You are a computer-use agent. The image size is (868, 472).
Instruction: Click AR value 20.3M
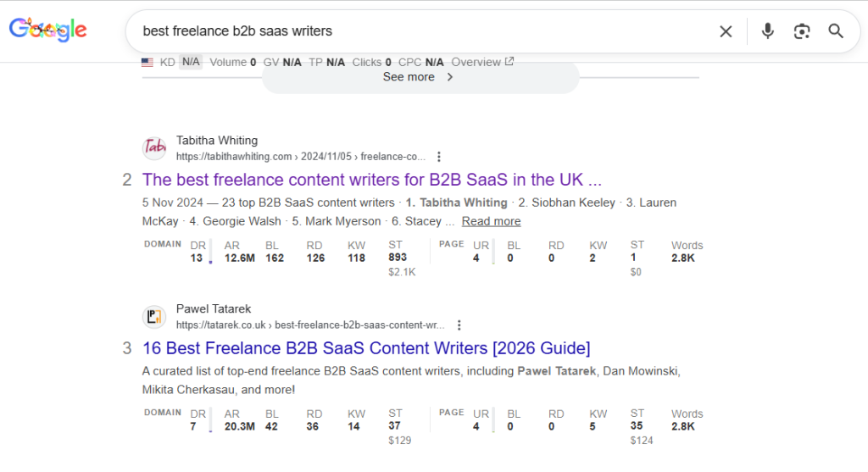(x=240, y=426)
